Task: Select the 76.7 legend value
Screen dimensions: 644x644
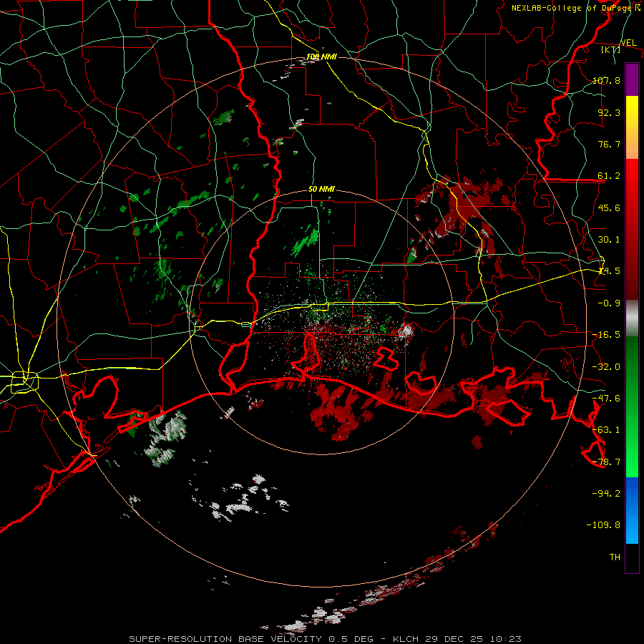Action: pos(609,144)
